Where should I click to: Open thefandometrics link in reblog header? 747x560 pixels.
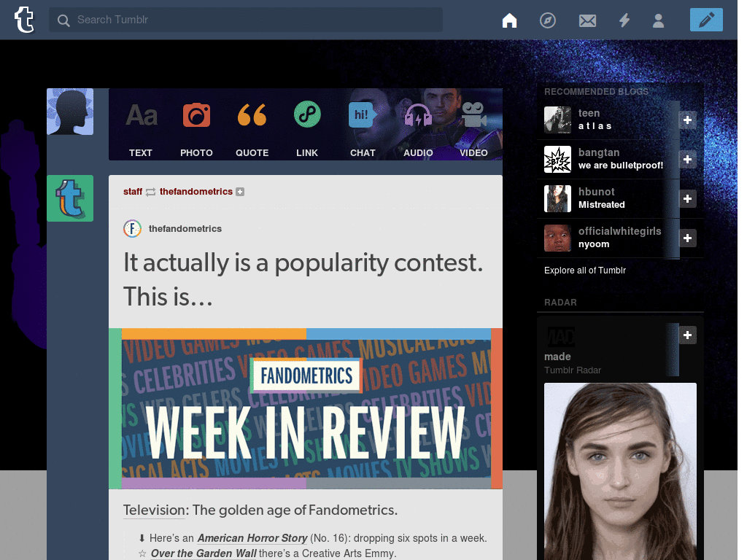(x=196, y=192)
